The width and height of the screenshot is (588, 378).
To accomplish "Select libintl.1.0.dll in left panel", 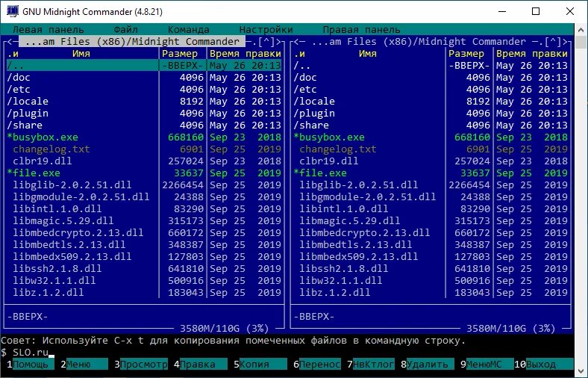I will [144, 208].
